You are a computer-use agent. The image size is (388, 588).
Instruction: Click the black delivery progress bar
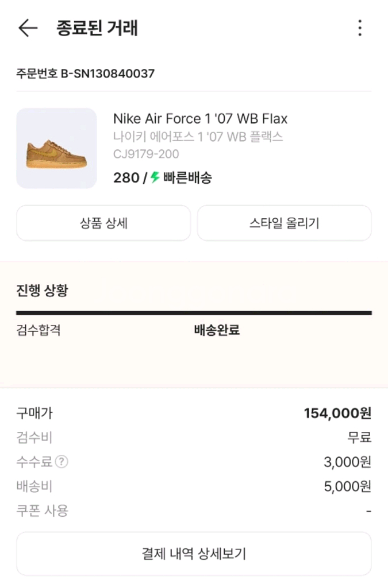[x=194, y=313]
